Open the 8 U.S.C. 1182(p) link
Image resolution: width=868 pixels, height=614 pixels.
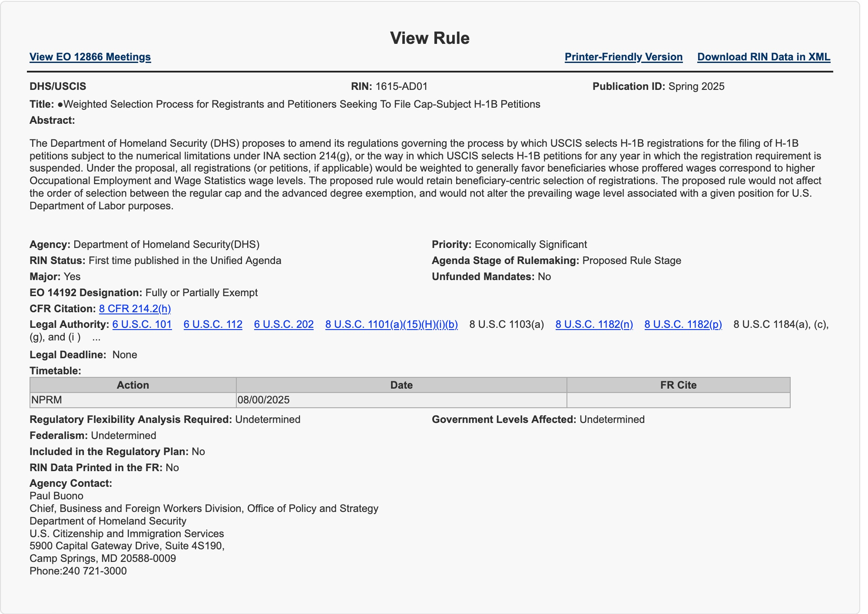tap(683, 324)
